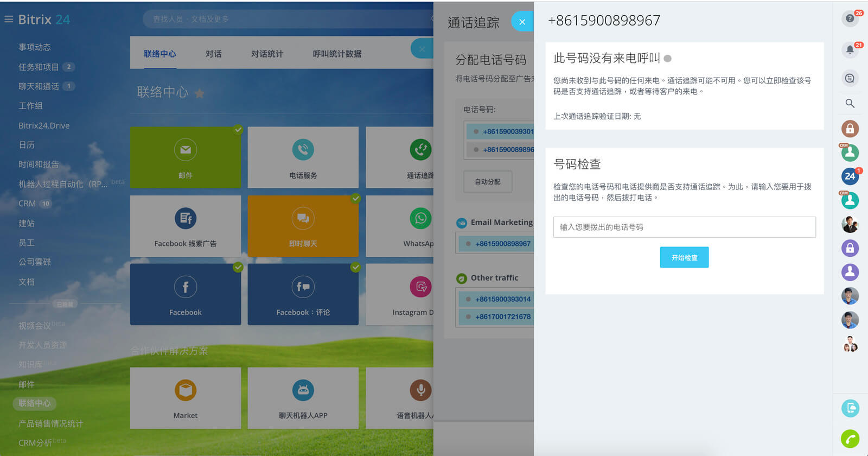
Task: Open the 邮件 mail tile
Action: tap(186, 157)
